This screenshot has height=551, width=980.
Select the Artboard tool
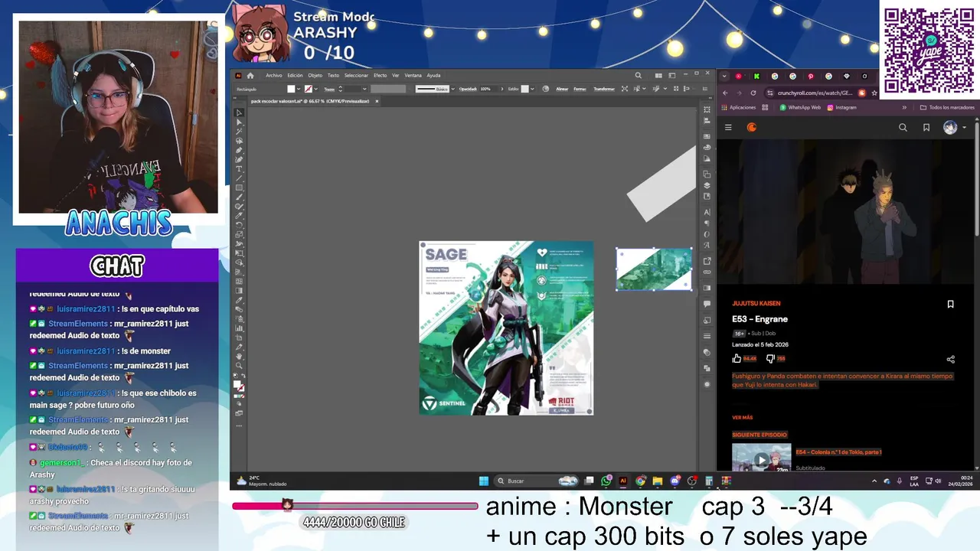[239, 337]
